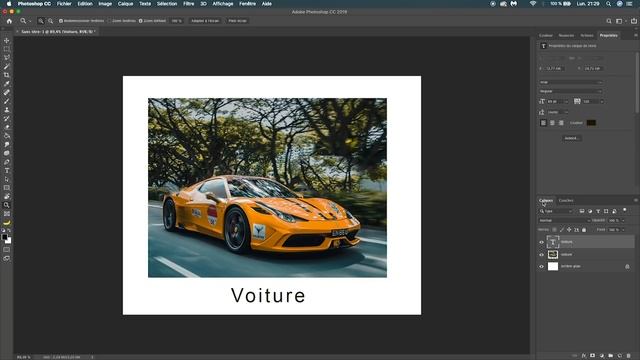Open the Fichier menu
The width and height of the screenshot is (640, 360).
click(64, 4)
